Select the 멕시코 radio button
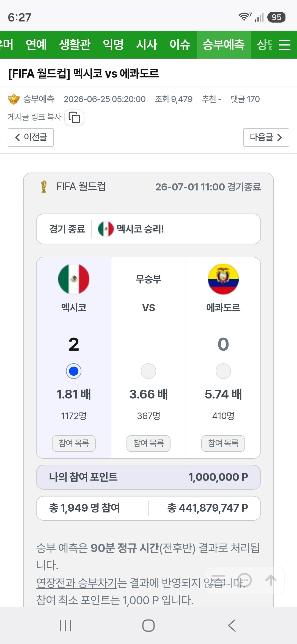Viewport: 297px width, 644px height. click(74, 371)
